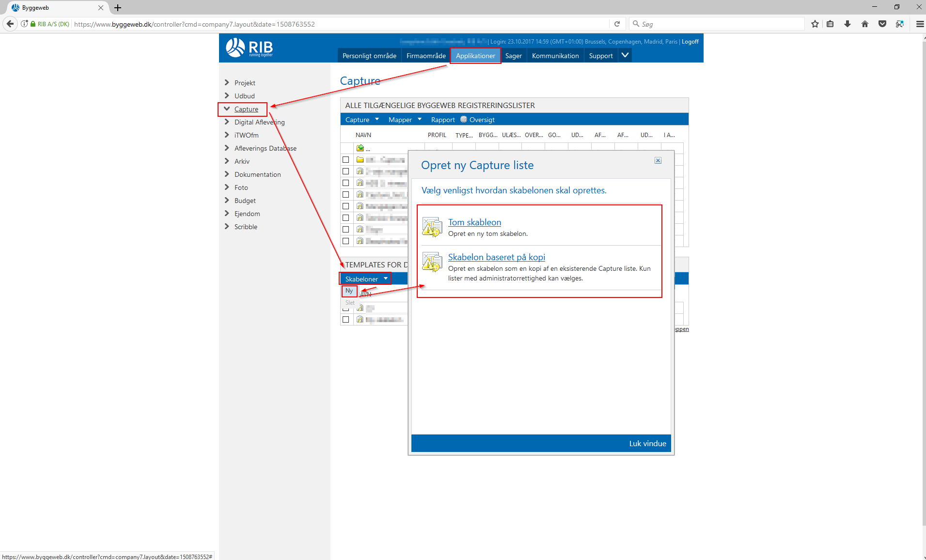Click the Tom skabelon template icon
Viewport: 926px width, 560px height.
point(432,227)
